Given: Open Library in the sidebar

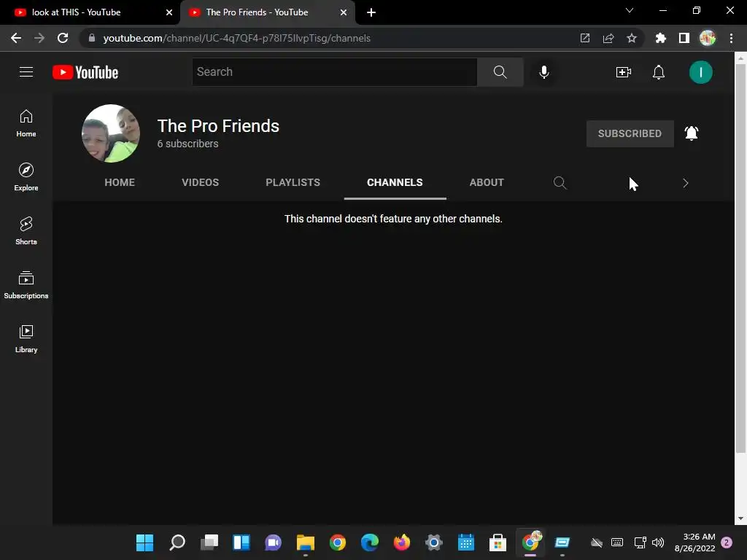Looking at the screenshot, I should (x=26, y=338).
